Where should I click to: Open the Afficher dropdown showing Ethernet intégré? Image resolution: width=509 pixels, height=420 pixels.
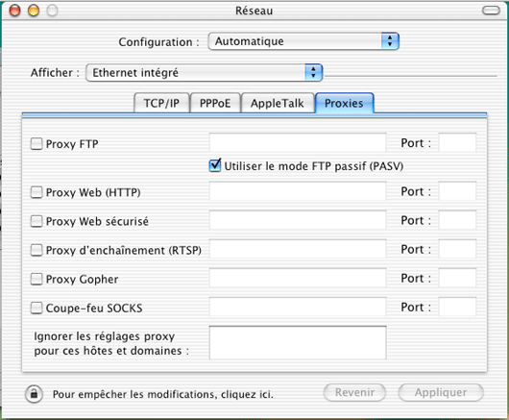click(x=205, y=72)
